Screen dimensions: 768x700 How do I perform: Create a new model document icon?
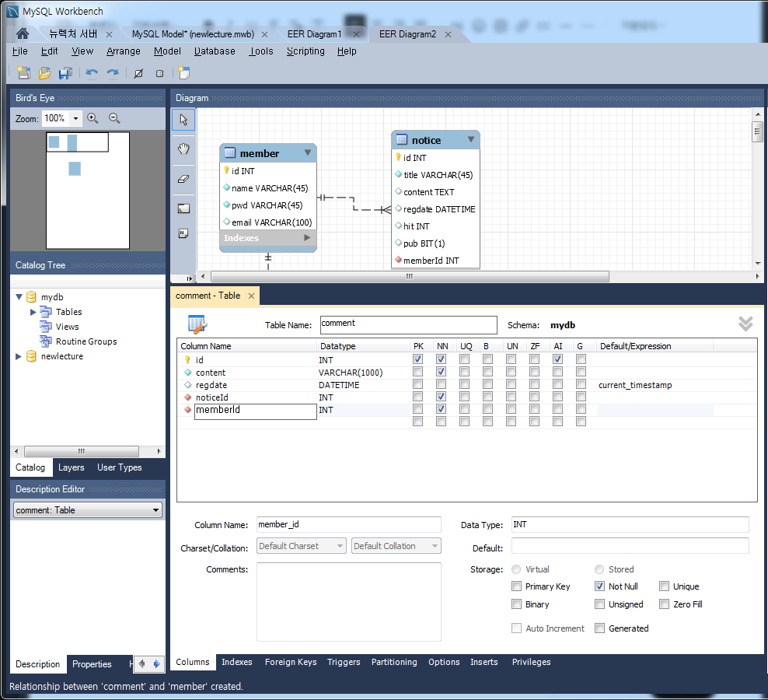pyautogui.click(x=23, y=73)
